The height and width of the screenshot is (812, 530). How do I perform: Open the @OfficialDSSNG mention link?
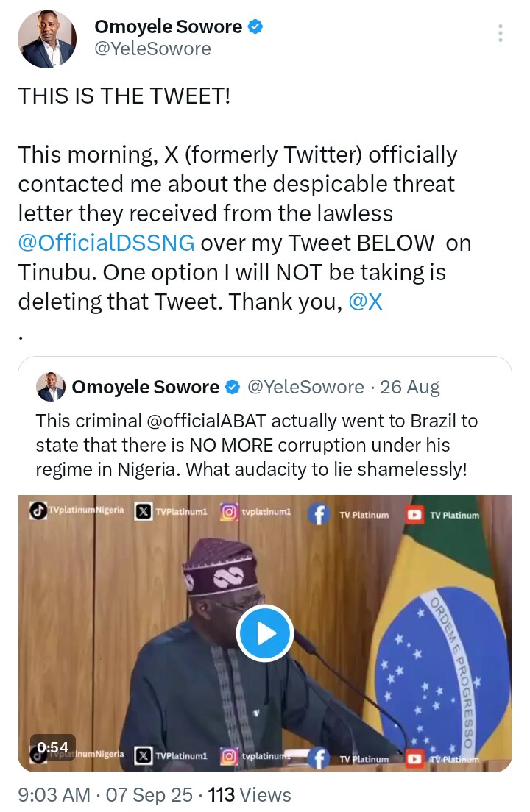pyautogui.click(x=106, y=243)
